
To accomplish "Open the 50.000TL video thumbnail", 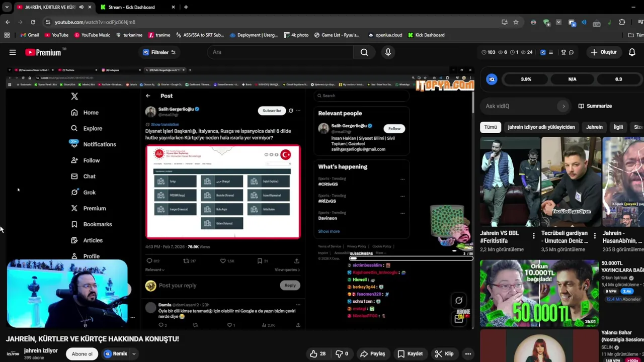I will point(539,293).
